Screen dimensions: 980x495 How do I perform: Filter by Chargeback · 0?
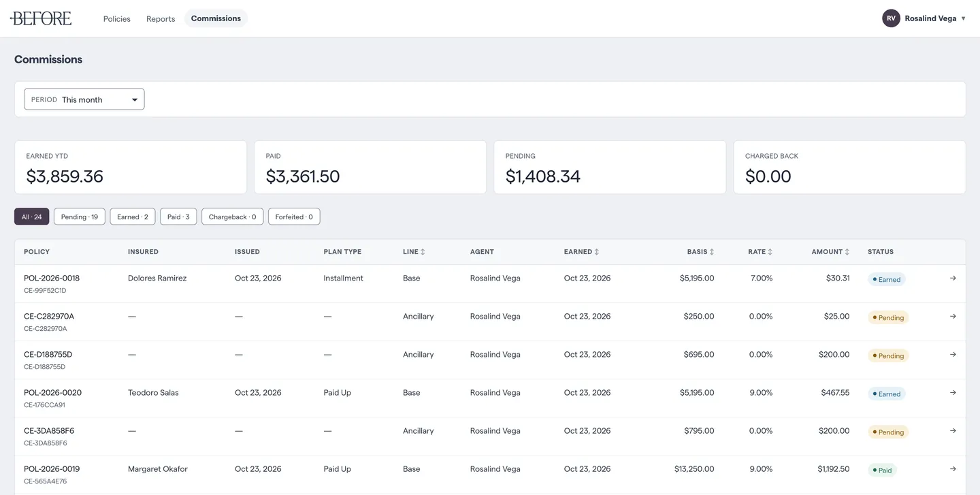tap(233, 217)
